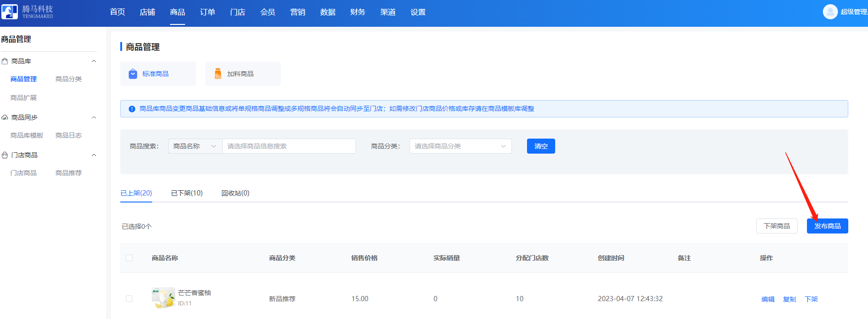868x319 pixels.
Task: Open 营销 in top navigation
Action: tap(298, 12)
